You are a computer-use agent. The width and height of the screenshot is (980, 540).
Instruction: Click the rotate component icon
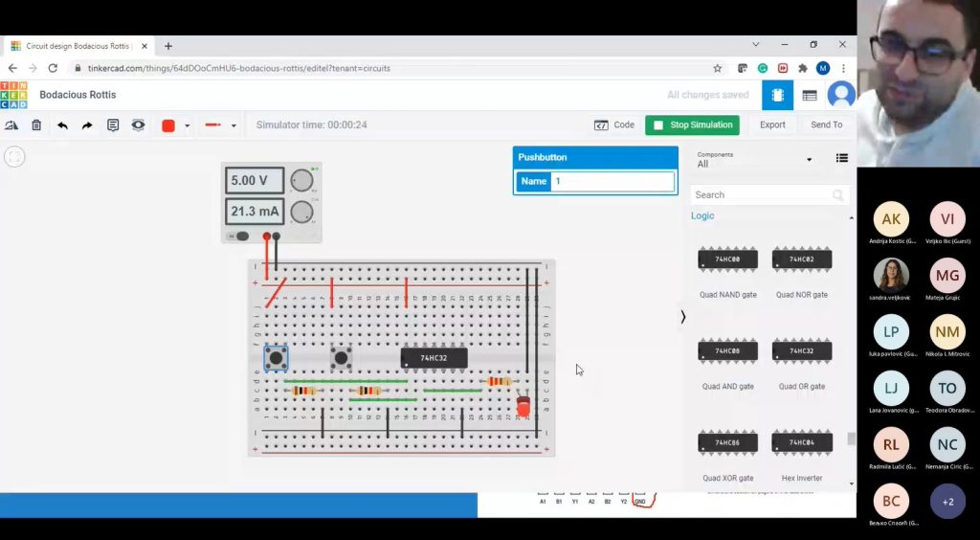[11, 125]
